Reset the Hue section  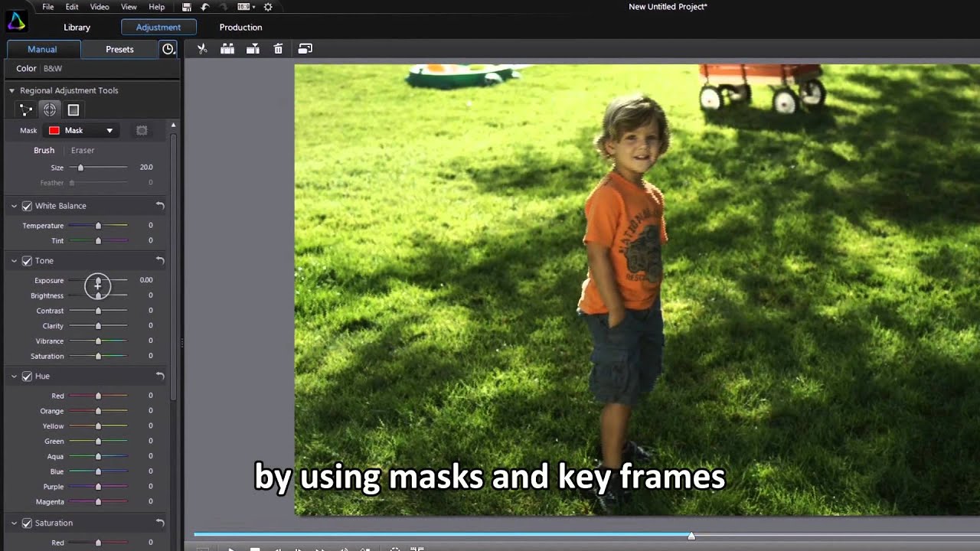click(x=160, y=377)
